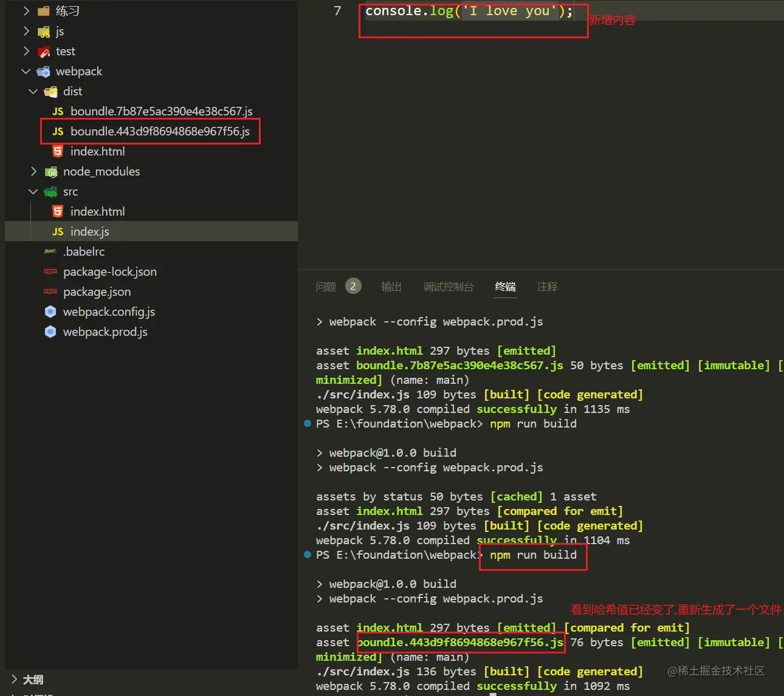Click './src/index.js 136 bytes' terminal line
This screenshot has width=784, height=696.
(396, 672)
